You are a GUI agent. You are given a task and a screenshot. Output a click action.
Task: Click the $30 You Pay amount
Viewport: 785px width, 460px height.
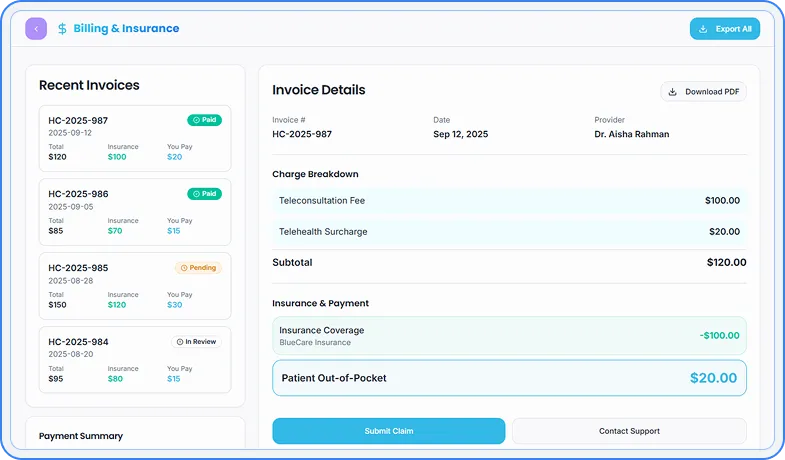(x=175, y=305)
